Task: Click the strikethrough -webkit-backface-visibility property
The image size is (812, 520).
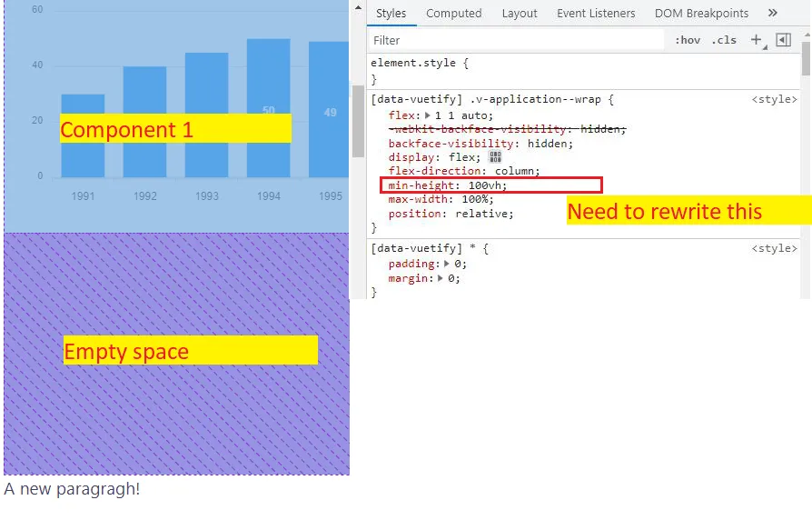Action: pyautogui.click(x=478, y=130)
